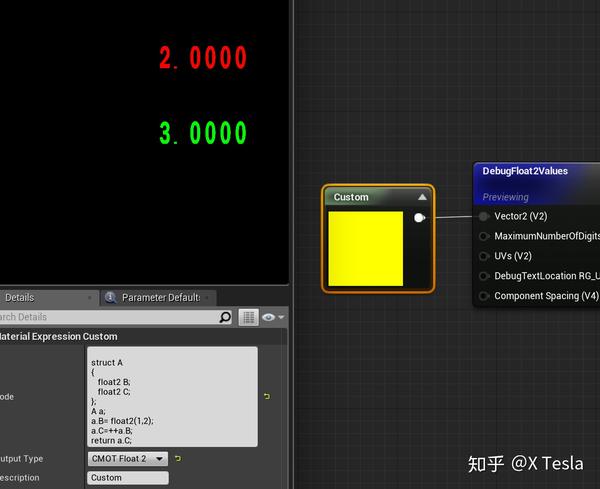Open the eye view options dropdown
The width and height of the screenshot is (600, 489).
pos(273,317)
